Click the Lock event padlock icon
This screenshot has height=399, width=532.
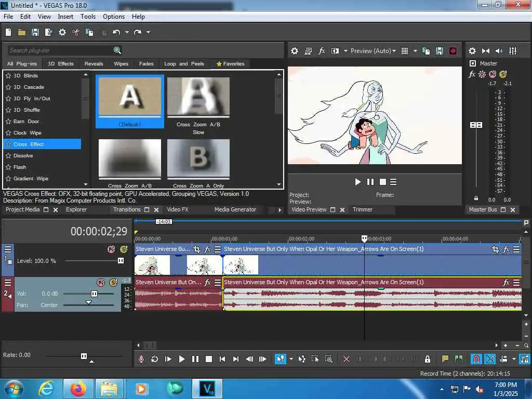click(428, 359)
